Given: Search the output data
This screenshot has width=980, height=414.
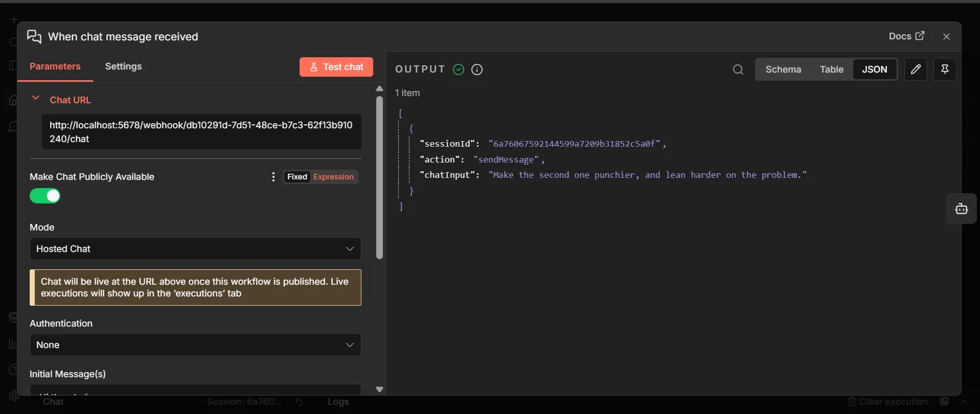Looking at the screenshot, I should point(738,70).
